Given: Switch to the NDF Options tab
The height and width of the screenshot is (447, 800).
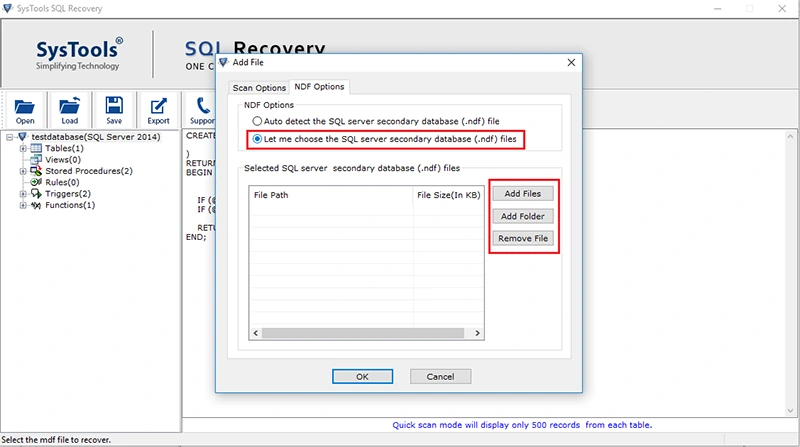Looking at the screenshot, I should [x=319, y=87].
